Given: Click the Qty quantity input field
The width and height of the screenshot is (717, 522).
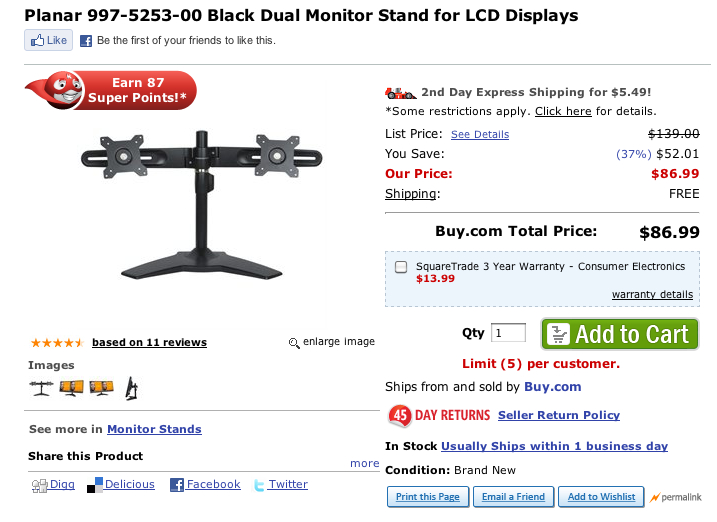Looking at the screenshot, I should pyautogui.click(x=509, y=333).
